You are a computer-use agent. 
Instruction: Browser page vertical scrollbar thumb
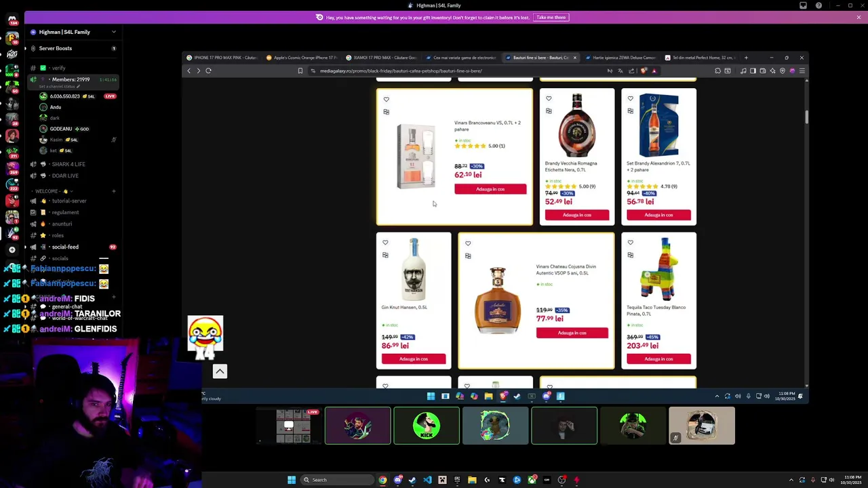tap(806, 117)
